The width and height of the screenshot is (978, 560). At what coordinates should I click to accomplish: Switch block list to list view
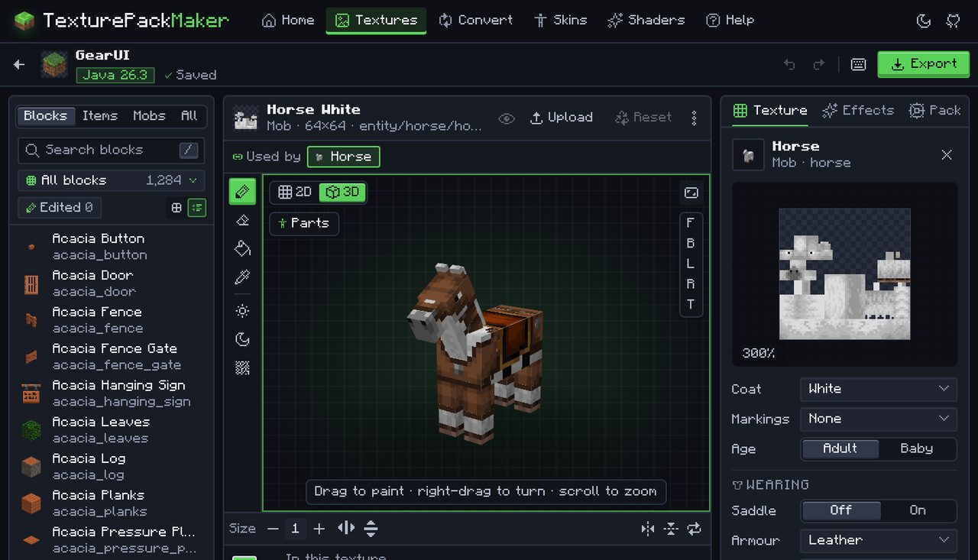pos(196,207)
